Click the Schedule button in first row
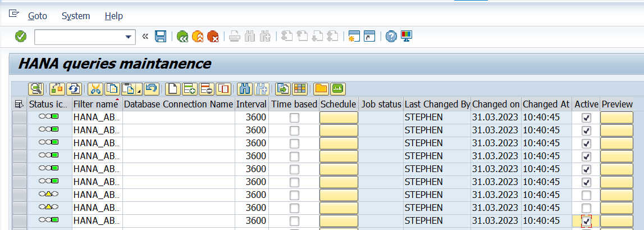The image size is (644, 230). tap(339, 118)
